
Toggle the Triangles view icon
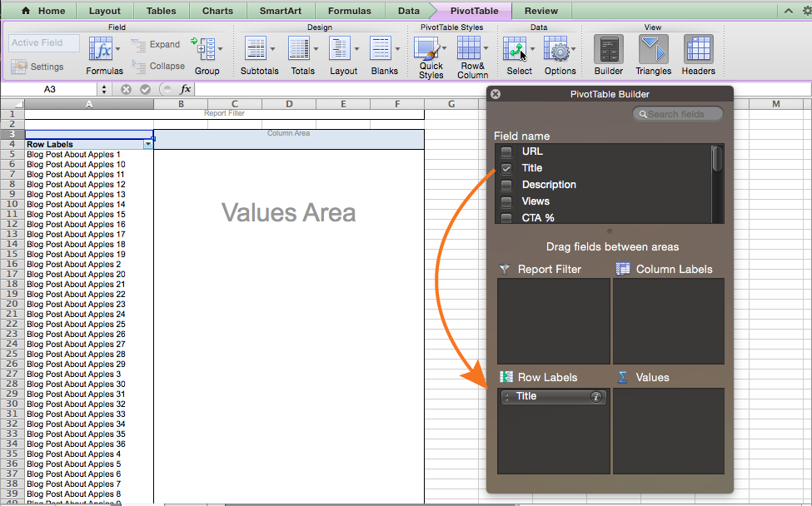pyautogui.click(x=653, y=50)
